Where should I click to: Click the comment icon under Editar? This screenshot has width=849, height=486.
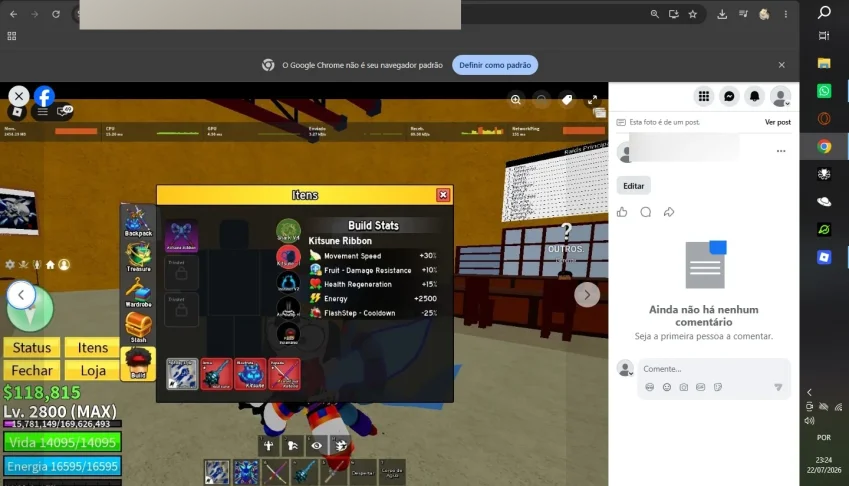(x=645, y=212)
